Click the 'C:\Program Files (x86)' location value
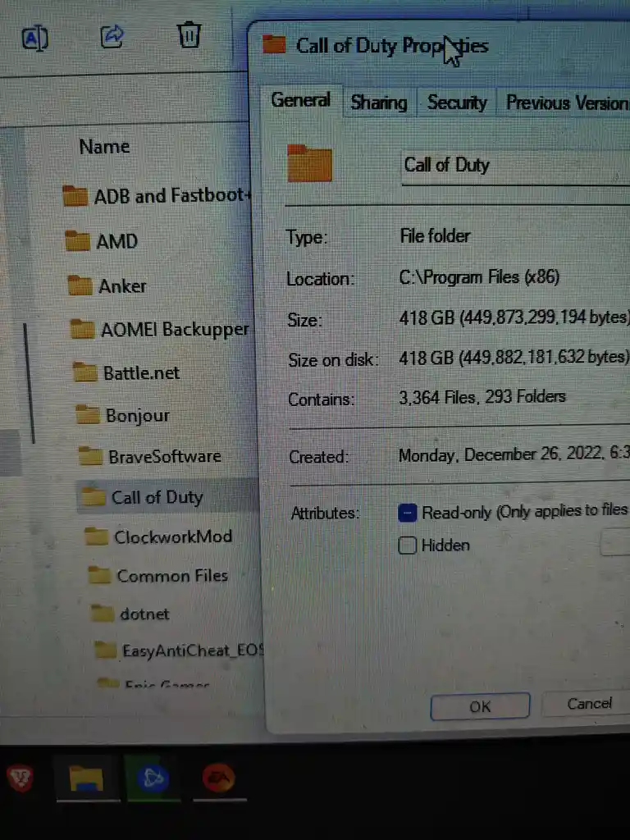Screen dimensions: 630x840 (x=479, y=277)
